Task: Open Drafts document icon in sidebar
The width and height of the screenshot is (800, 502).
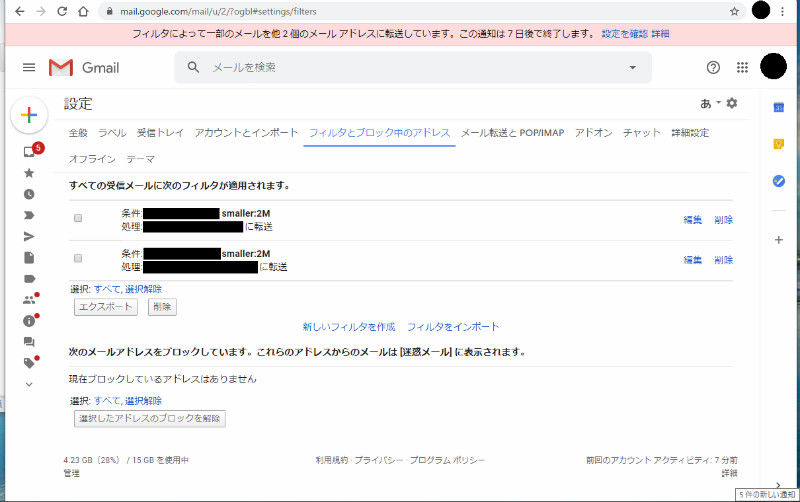Action: (x=29, y=258)
